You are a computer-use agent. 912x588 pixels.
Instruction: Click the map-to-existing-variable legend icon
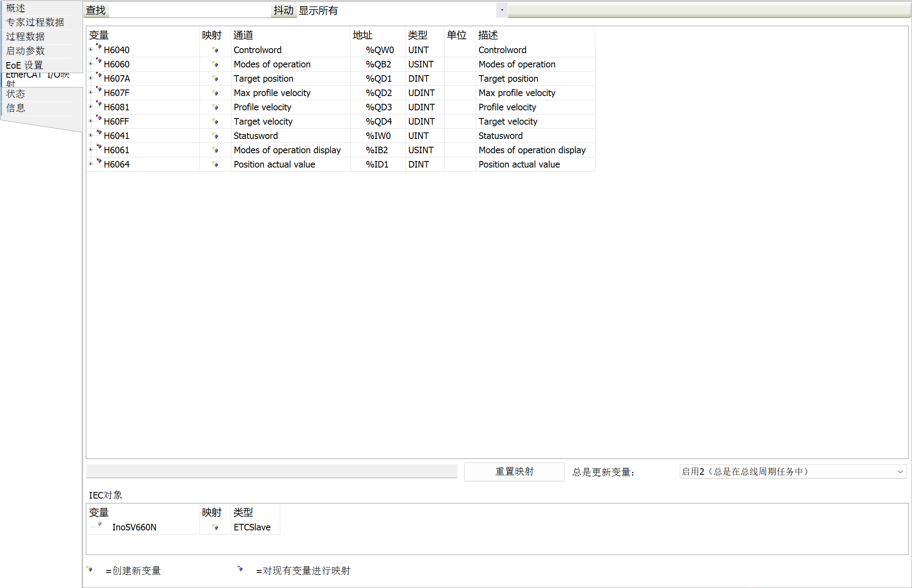pyautogui.click(x=240, y=569)
